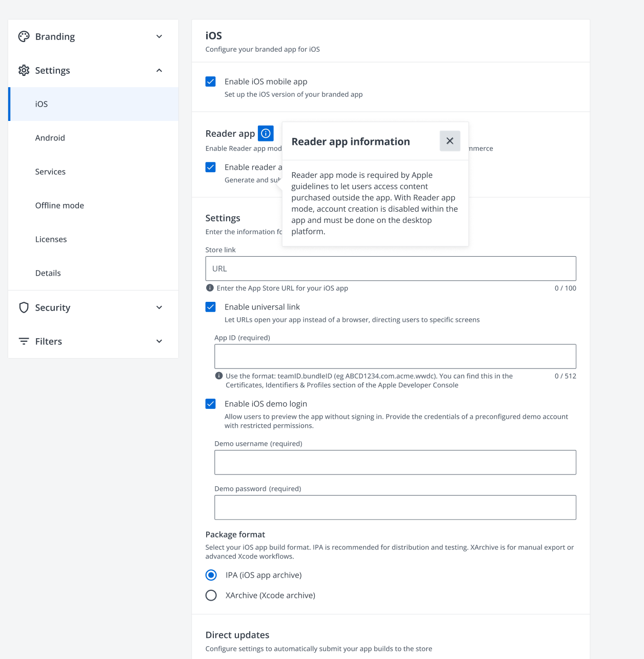644x659 pixels.
Task: Choose the IPA (iOS app archive) radio button
Action: click(211, 575)
